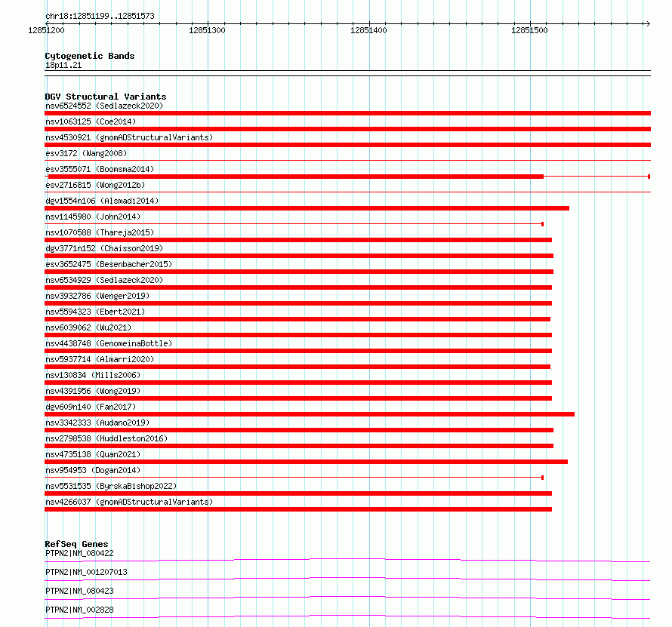Select the nsv6039062 (Wu2021) label
The width and height of the screenshot is (672, 627).
click(x=88, y=327)
